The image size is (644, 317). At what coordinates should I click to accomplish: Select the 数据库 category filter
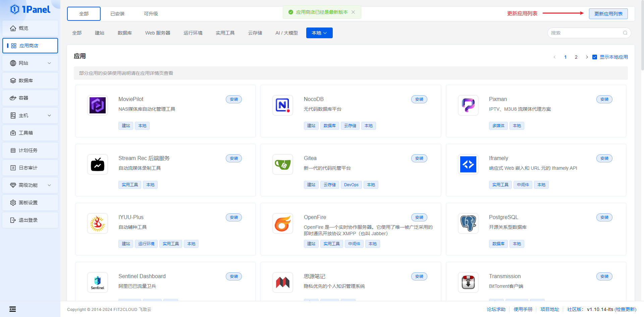[x=124, y=33]
